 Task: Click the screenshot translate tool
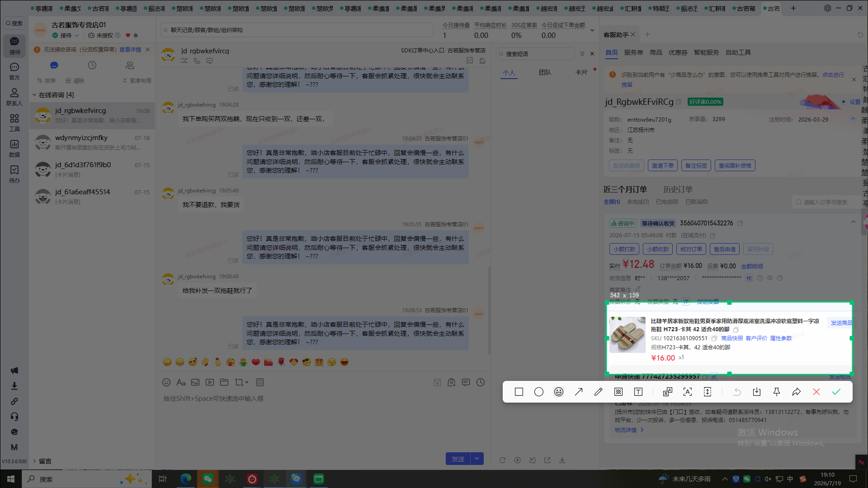point(668,392)
